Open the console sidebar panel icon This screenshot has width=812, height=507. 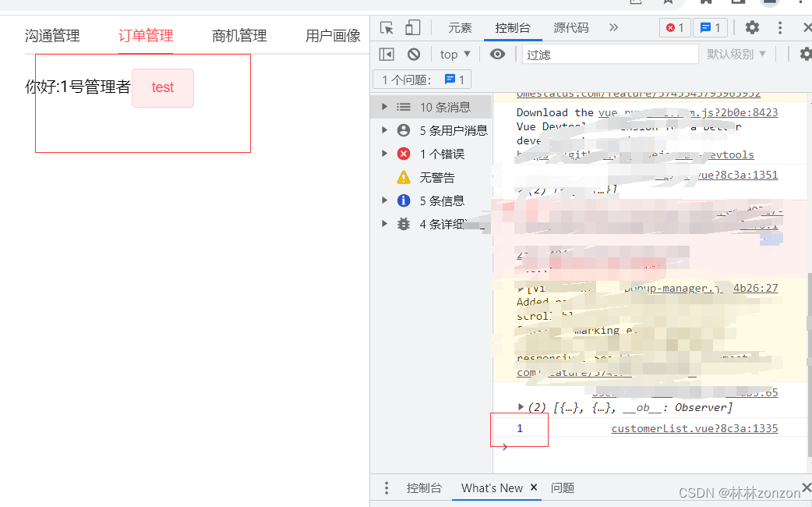387,53
